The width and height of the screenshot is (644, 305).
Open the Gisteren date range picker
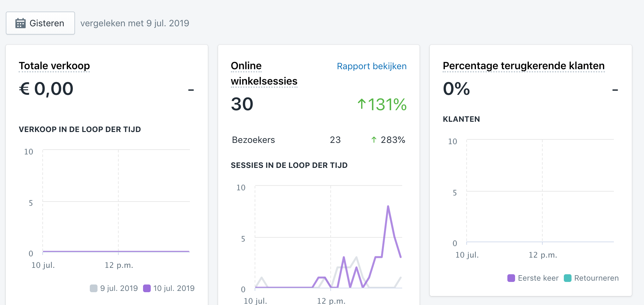pyautogui.click(x=40, y=23)
